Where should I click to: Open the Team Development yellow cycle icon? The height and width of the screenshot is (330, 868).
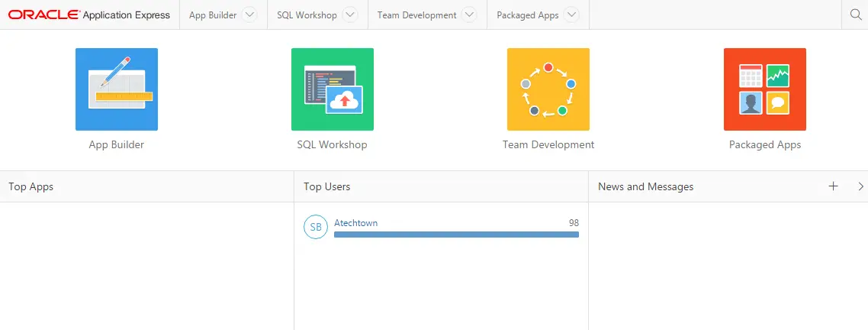[x=548, y=89]
